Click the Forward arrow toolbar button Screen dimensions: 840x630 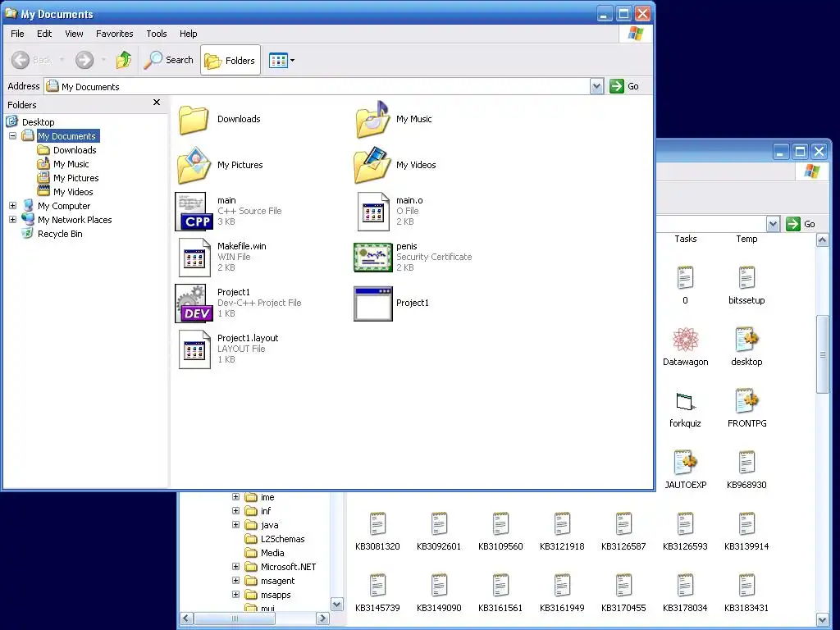(x=84, y=60)
